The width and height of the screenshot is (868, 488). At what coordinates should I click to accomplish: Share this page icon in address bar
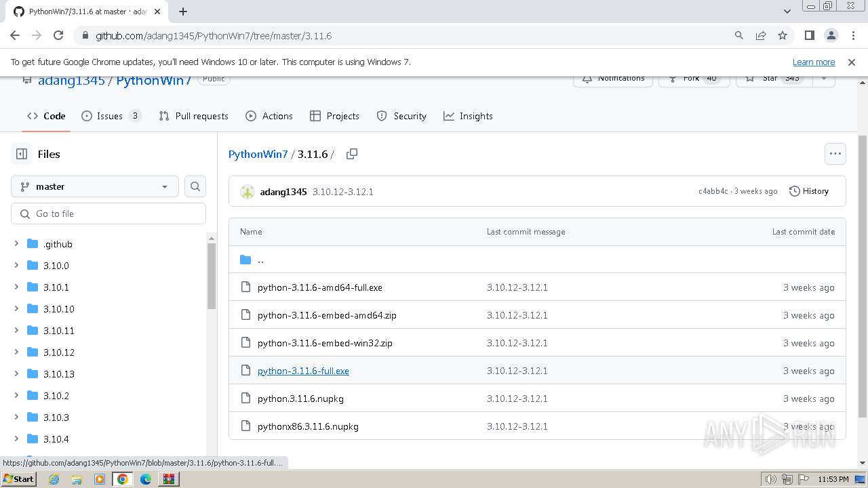(x=761, y=35)
